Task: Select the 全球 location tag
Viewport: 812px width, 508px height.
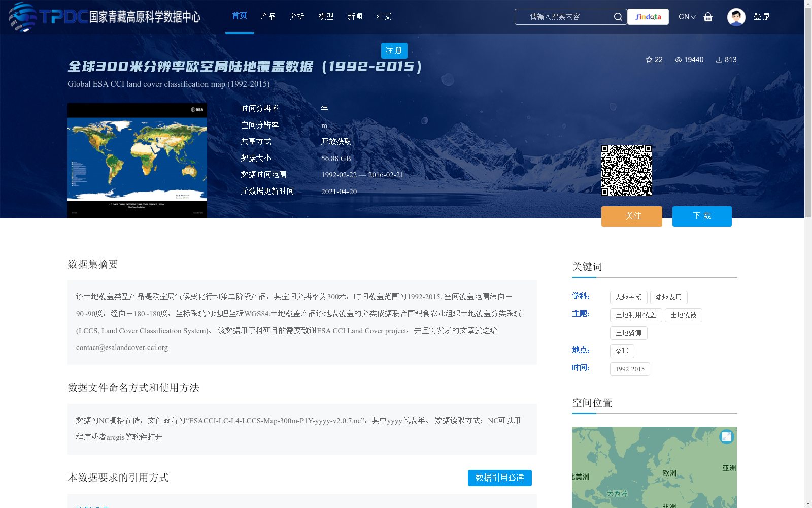Action: pyautogui.click(x=622, y=351)
